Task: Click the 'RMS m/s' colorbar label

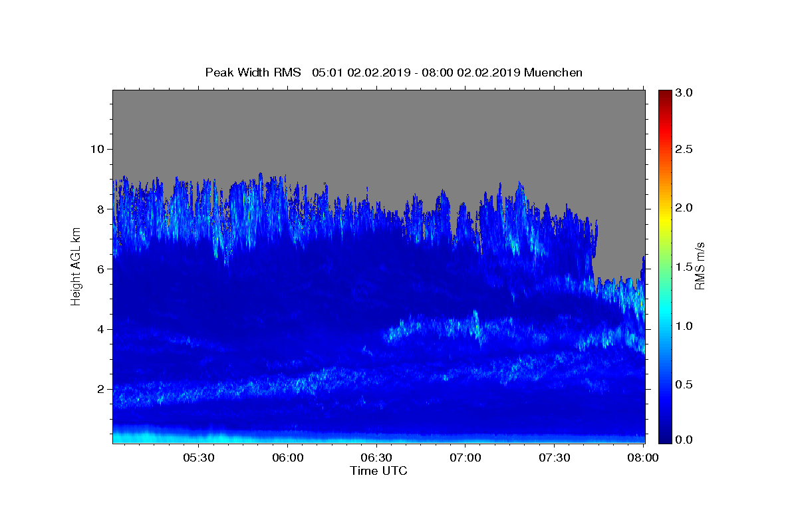Action: pyautogui.click(x=700, y=267)
